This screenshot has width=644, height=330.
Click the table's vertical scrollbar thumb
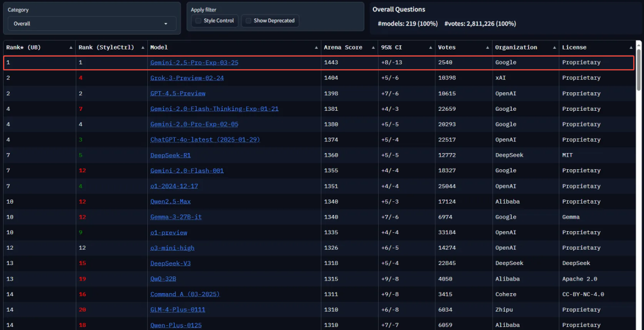(x=639, y=70)
